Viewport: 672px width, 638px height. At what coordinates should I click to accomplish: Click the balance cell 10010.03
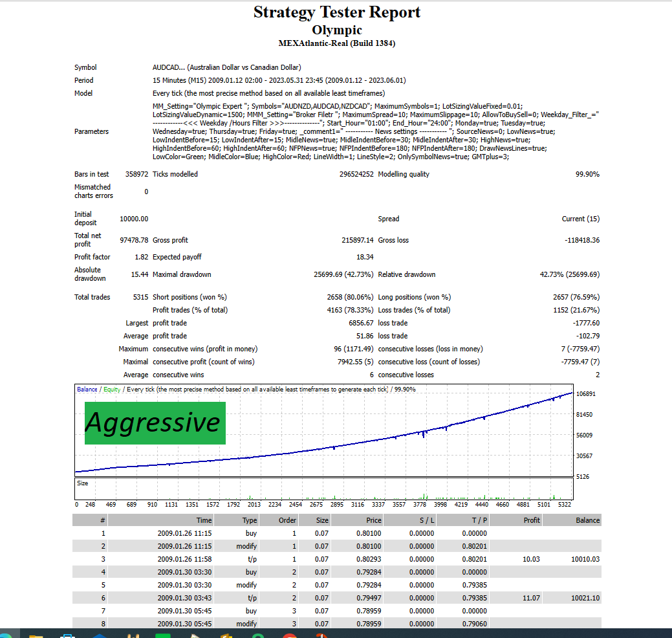(585, 559)
